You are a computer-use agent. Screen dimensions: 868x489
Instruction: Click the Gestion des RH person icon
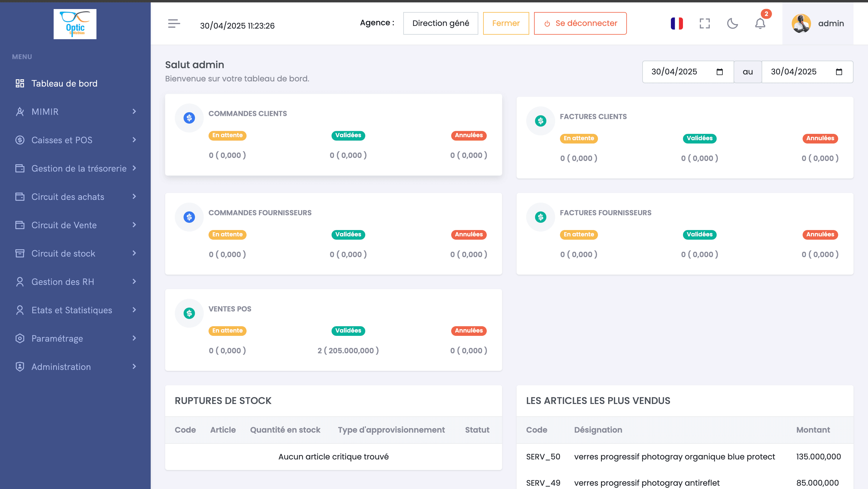pyautogui.click(x=20, y=281)
